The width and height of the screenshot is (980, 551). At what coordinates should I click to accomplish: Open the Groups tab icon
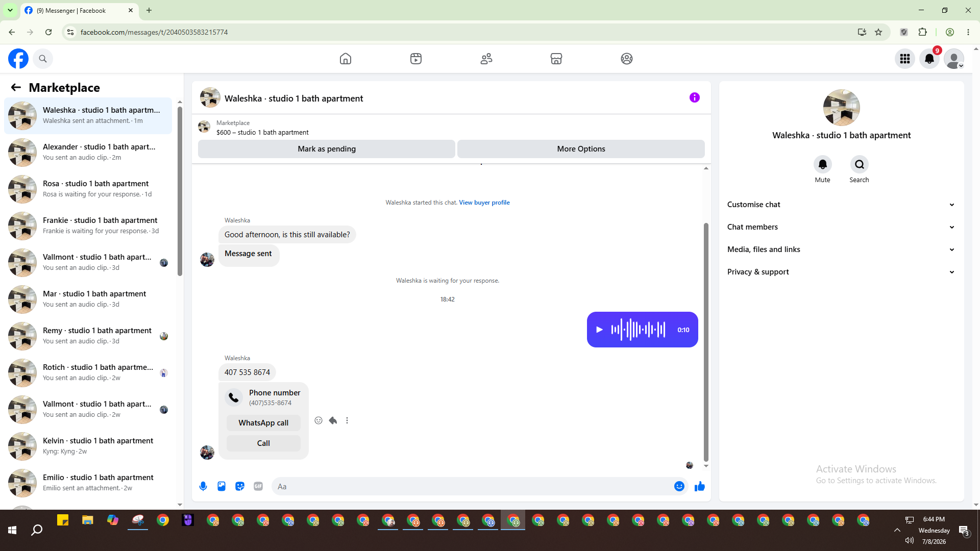[x=627, y=59]
